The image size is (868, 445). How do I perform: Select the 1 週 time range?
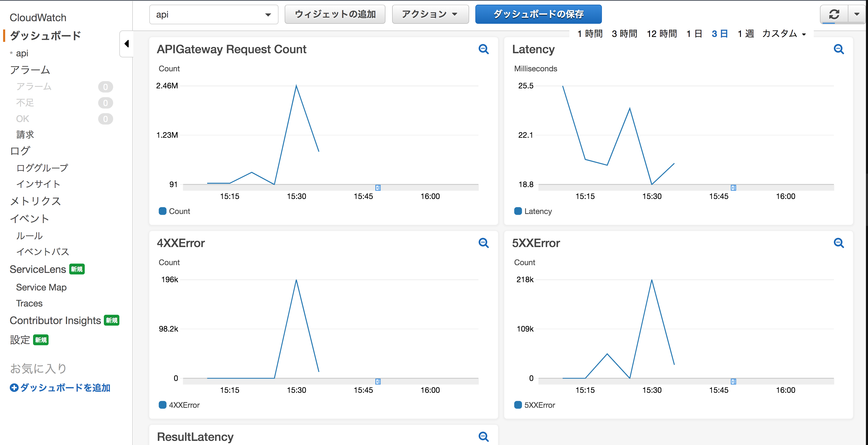[745, 34]
